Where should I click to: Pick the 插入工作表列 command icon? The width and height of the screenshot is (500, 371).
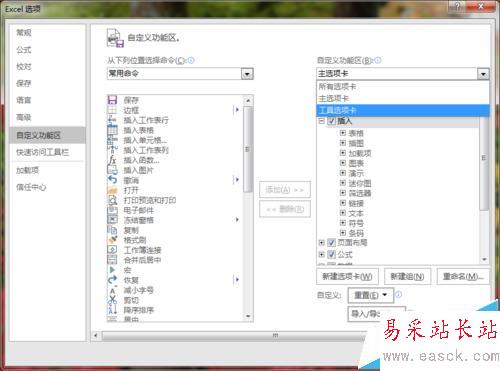[112, 150]
